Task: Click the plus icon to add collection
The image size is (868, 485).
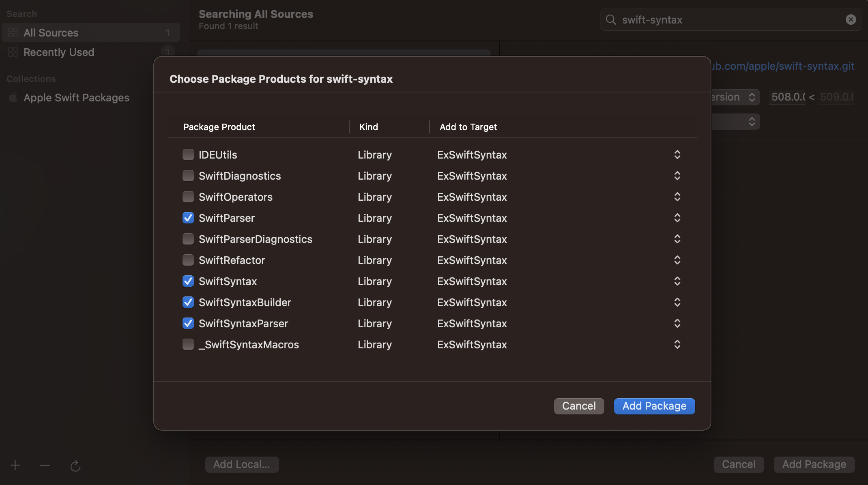Action: click(15, 465)
